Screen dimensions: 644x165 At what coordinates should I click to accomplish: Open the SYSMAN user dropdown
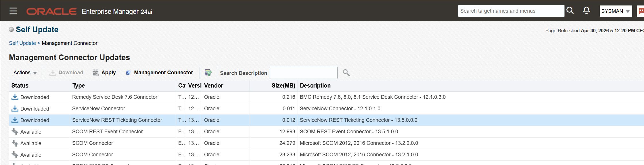(616, 11)
